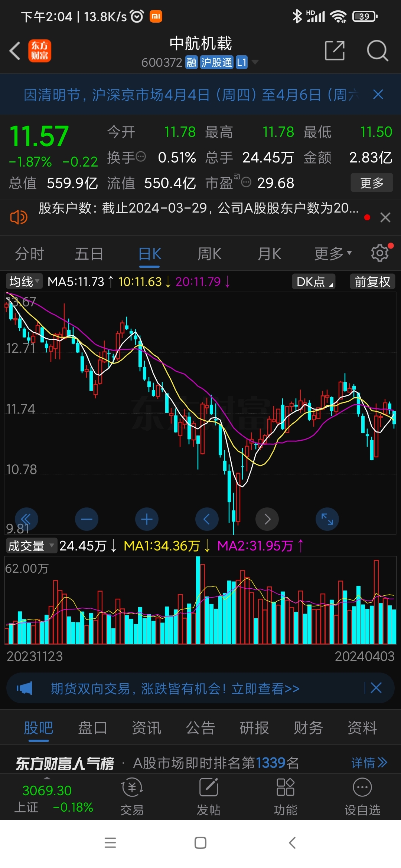Tap the 换手 info circle icon
The image size is (401, 868).
141,157
